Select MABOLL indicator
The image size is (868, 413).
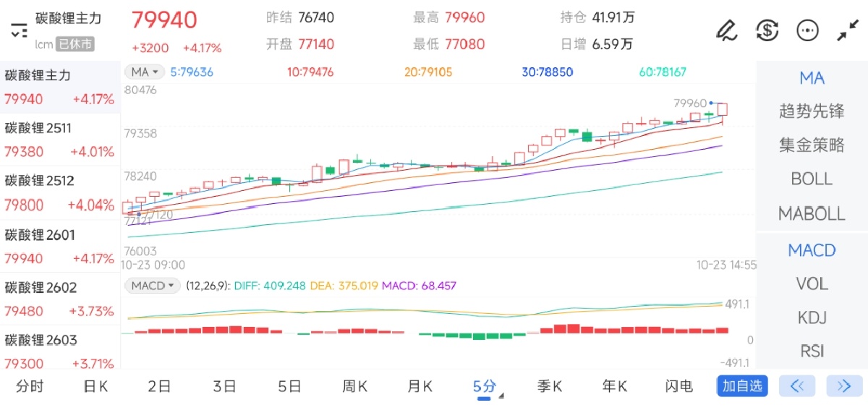[812, 213]
